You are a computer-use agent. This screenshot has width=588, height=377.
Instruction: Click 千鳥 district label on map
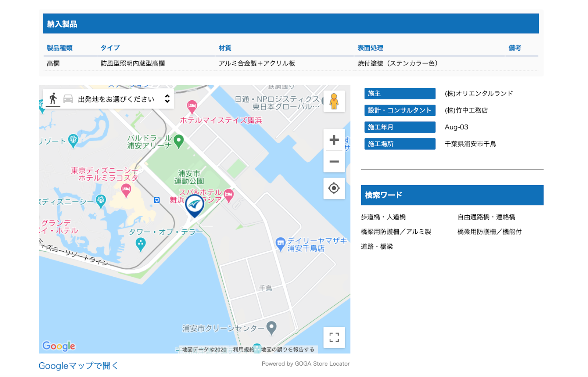point(265,288)
